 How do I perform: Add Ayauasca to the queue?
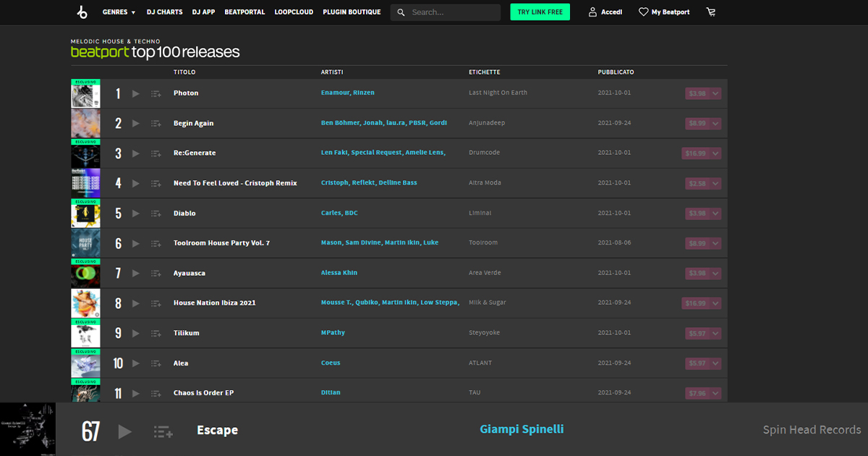point(156,274)
